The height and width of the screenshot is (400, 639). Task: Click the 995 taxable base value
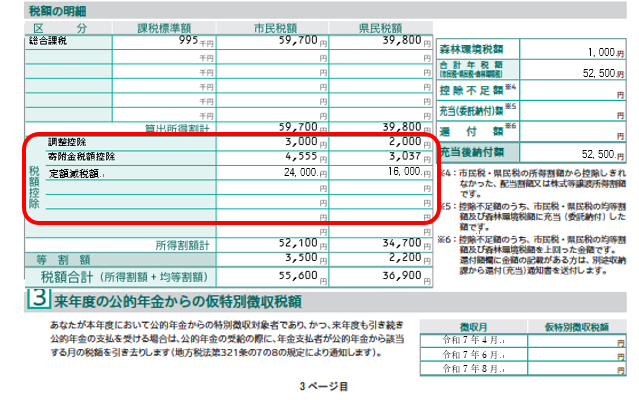tap(188, 40)
